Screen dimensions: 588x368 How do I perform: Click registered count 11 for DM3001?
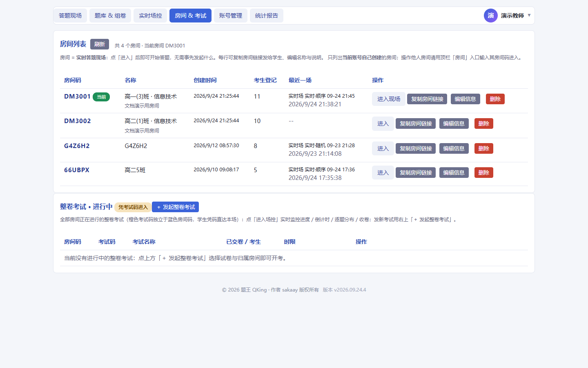tap(257, 96)
